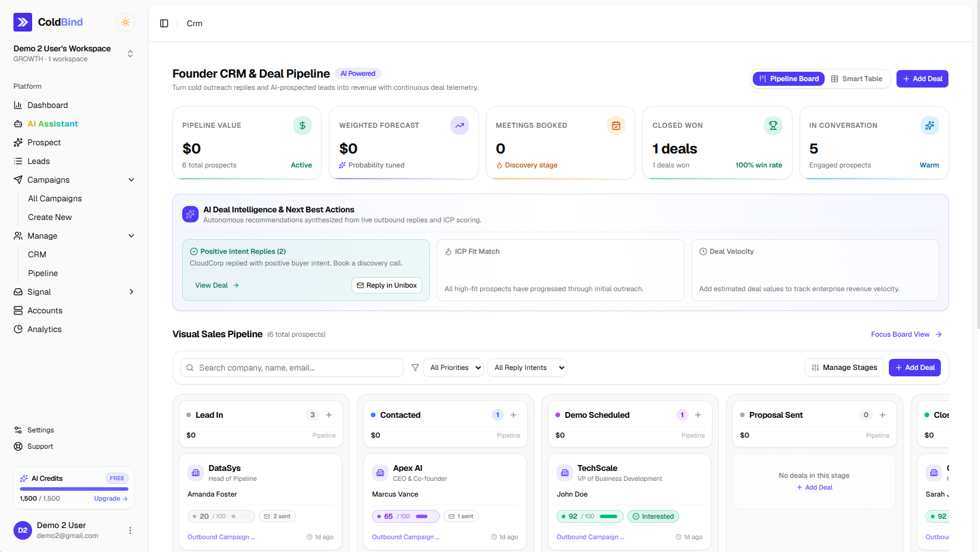
Task: Open Outbound Campaign link on DataSys card
Action: pos(221,537)
